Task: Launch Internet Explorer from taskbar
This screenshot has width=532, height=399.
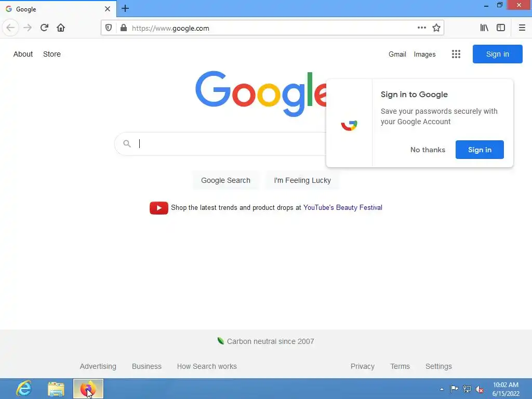Action: click(x=24, y=389)
